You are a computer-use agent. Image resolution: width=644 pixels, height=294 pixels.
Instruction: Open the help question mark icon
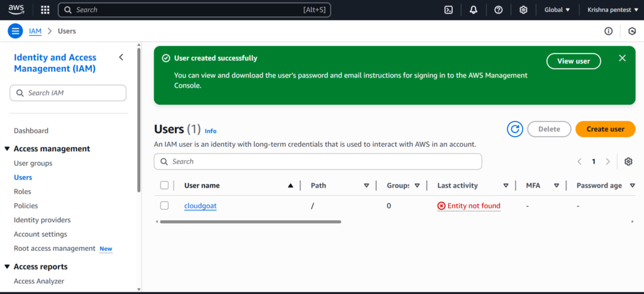tap(498, 10)
